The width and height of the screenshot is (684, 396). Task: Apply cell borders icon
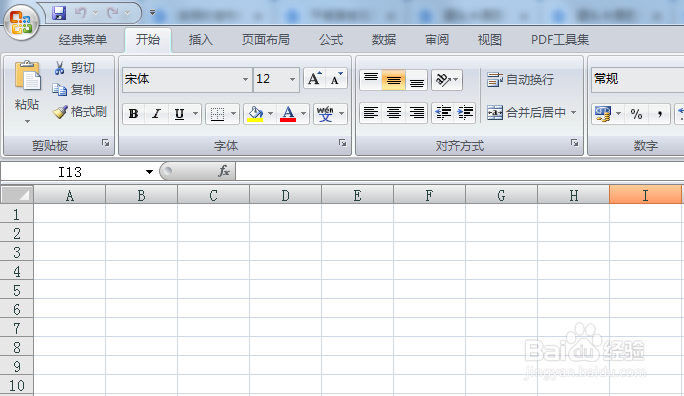click(217, 114)
